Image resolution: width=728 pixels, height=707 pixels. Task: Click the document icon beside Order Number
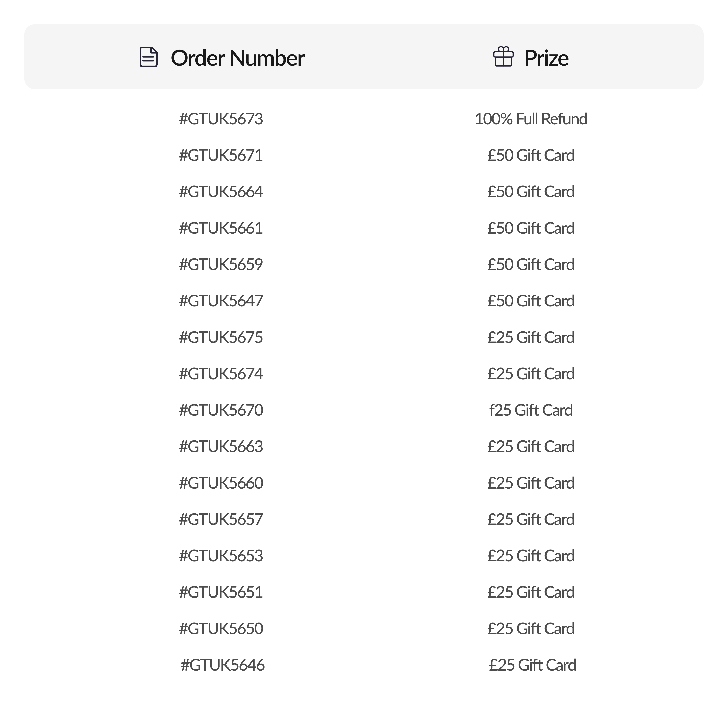point(149,57)
